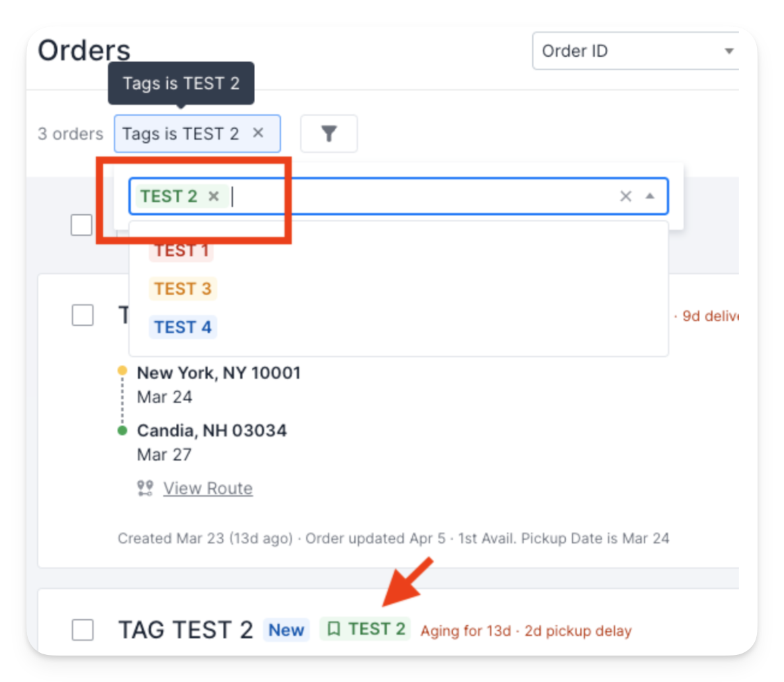Select the TEST 1 tag option
The height and width of the screenshot is (682, 784).
[181, 250]
